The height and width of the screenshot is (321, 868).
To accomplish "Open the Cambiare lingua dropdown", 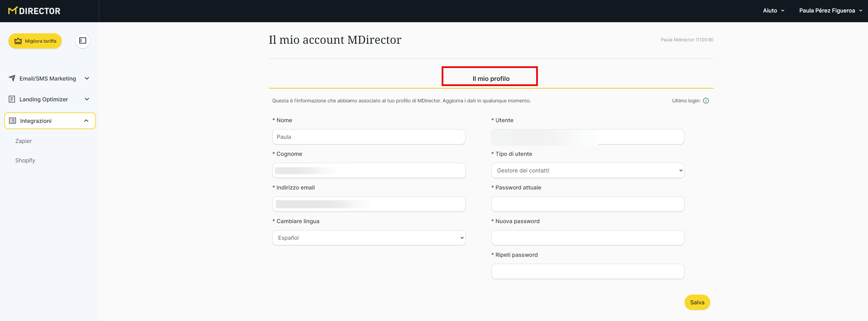I will point(369,238).
